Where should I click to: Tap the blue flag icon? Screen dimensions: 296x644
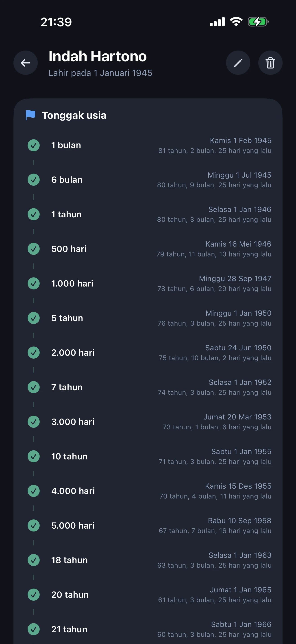click(30, 115)
